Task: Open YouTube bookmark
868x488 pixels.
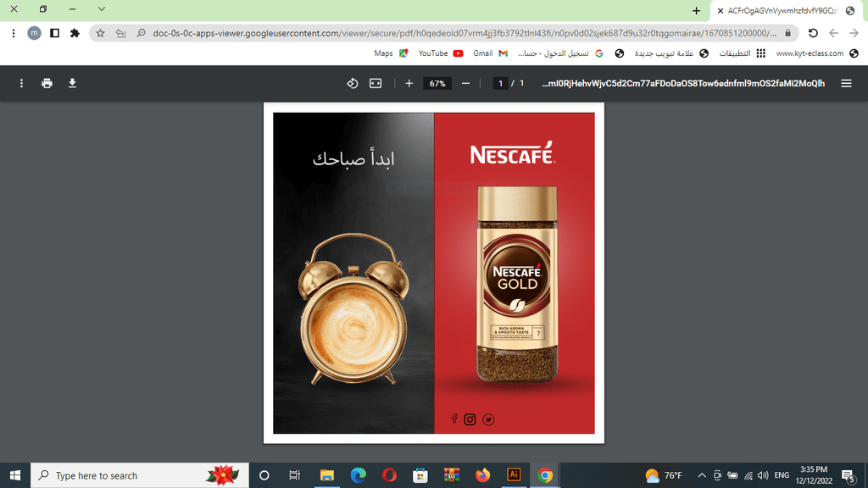Action: pos(441,53)
